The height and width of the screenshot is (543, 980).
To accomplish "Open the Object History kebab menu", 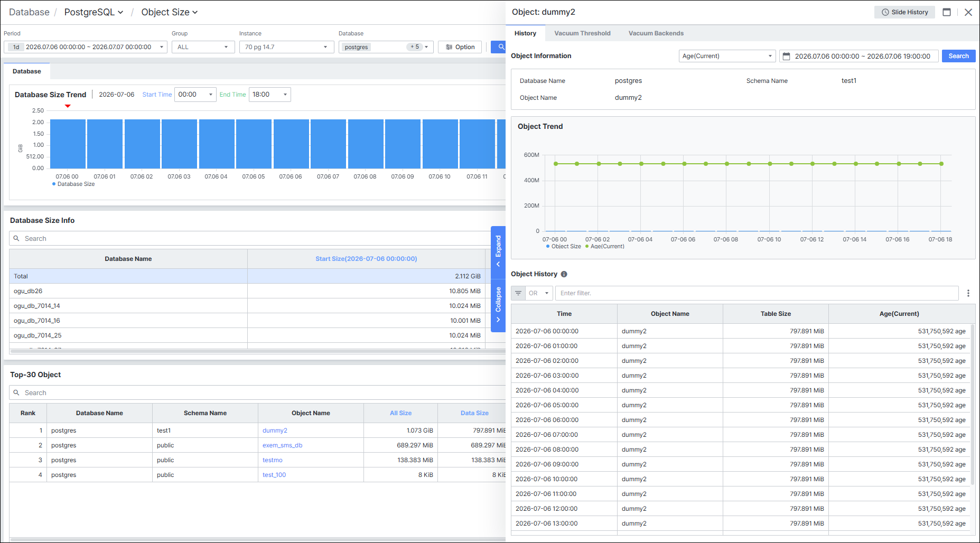I will click(968, 293).
